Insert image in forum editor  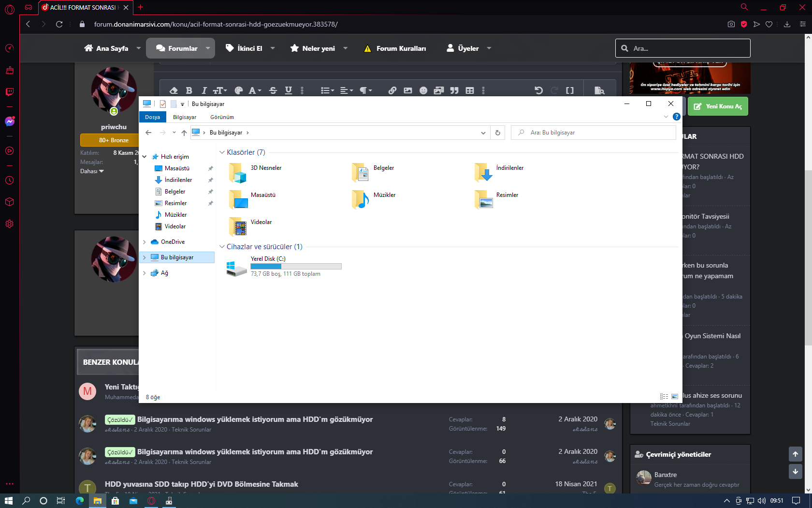(408, 90)
